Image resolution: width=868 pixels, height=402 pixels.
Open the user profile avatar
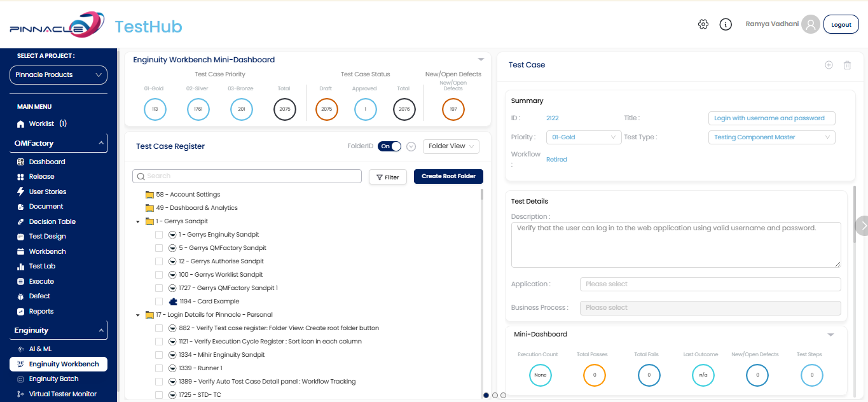(810, 24)
